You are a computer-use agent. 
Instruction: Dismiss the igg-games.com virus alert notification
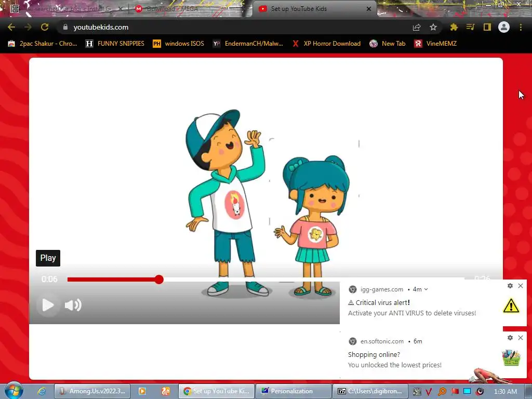pyautogui.click(x=521, y=286)
